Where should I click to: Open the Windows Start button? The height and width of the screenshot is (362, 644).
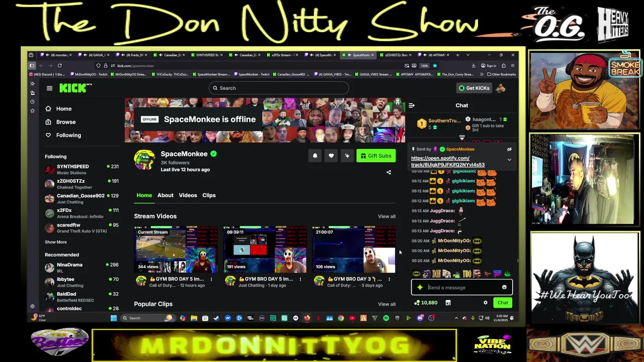(x=114, y=318)
